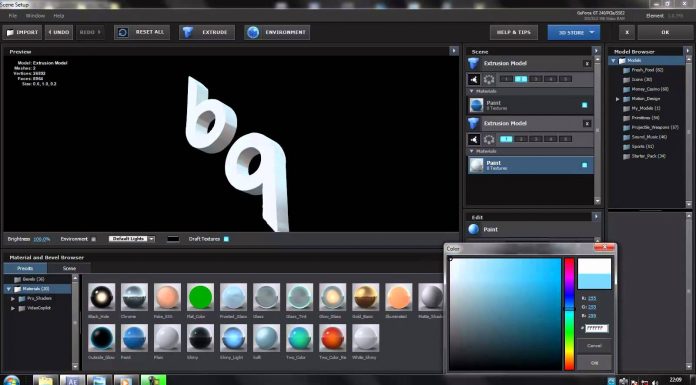The height and width of the screenshot is (385, 696).
Task: Choose the Flat_Color green sphere preset
Action: pos(200,297)
